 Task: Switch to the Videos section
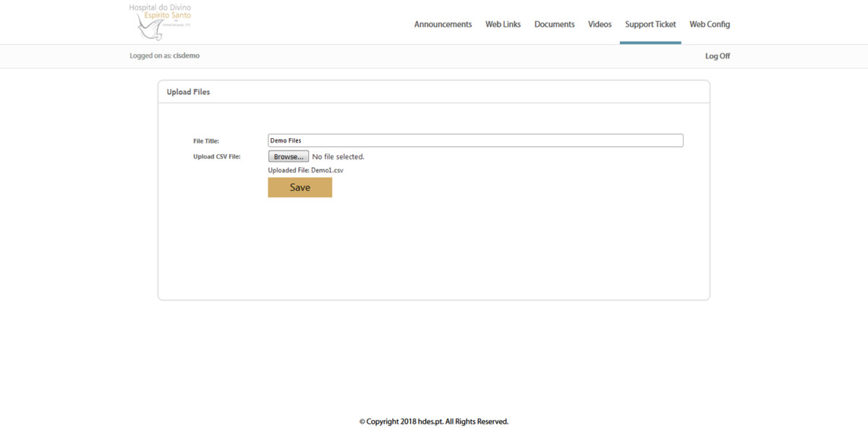[600, 24]
